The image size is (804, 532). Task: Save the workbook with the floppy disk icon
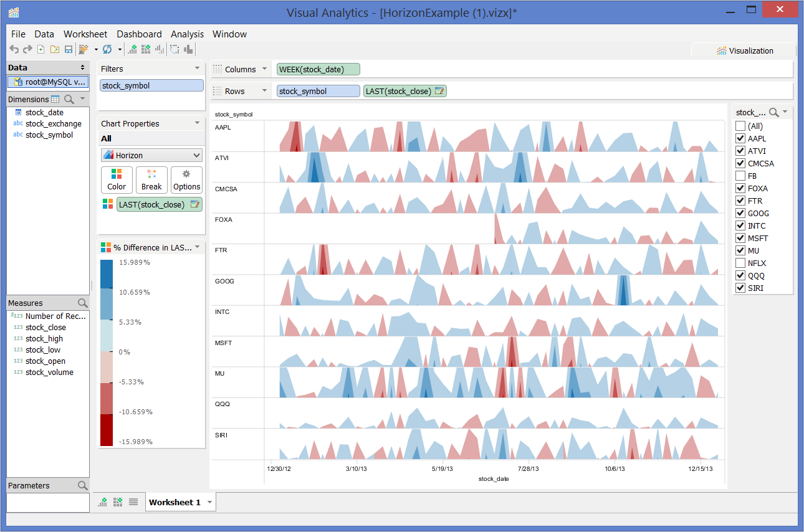[x=69, y=50]
